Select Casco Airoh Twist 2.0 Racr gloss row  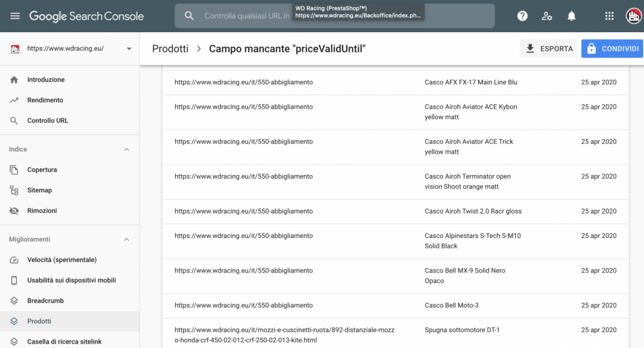395,212
